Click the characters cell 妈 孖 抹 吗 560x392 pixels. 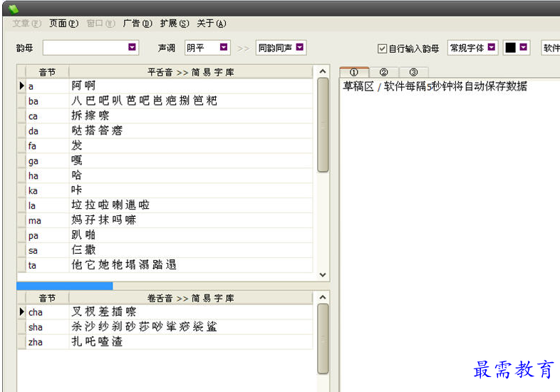pos(191,220)
